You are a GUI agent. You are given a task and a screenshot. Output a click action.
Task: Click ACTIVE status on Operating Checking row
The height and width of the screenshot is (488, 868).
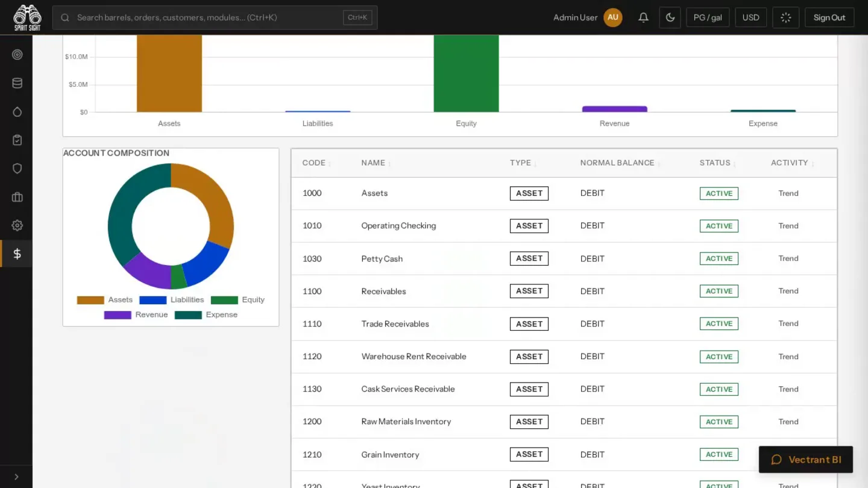719,226
